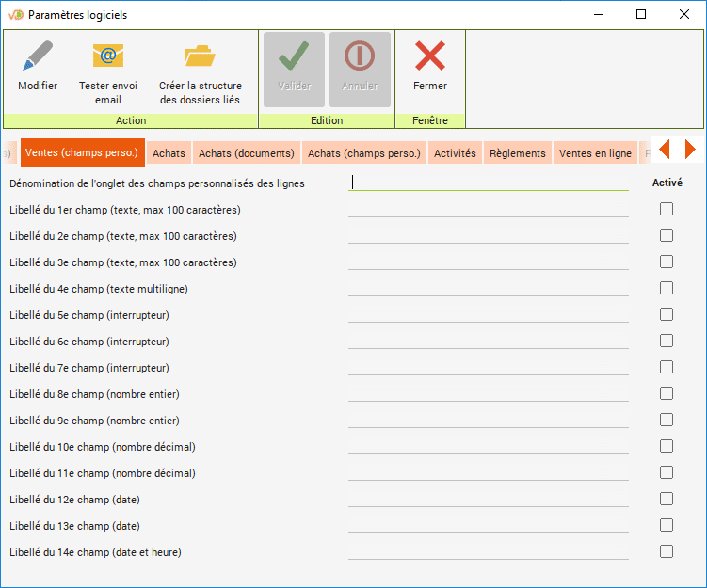
Task: Click Créer la structure des dossiers liés
Action: (200, 57)
